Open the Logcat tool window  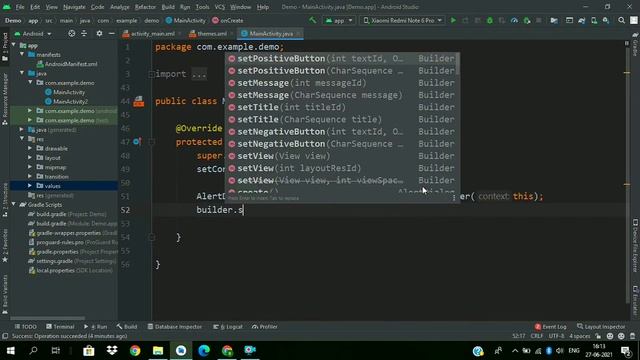tap(228, 327)
